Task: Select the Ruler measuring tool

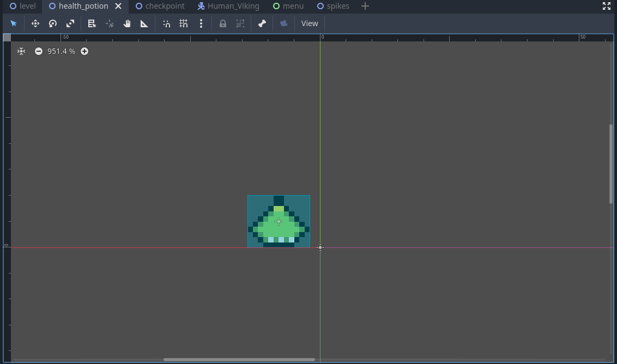Action: pyautogui.click(x=144, y=23)
